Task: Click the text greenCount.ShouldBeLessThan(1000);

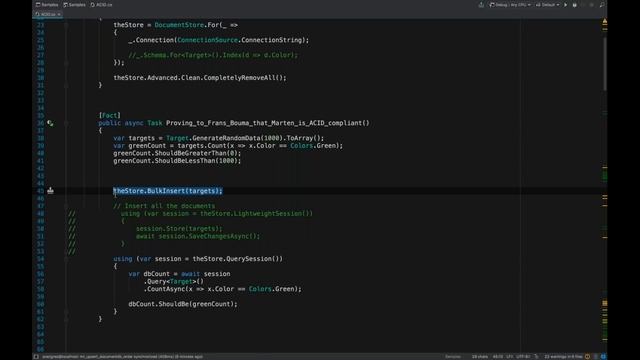Action: point(177,161)
